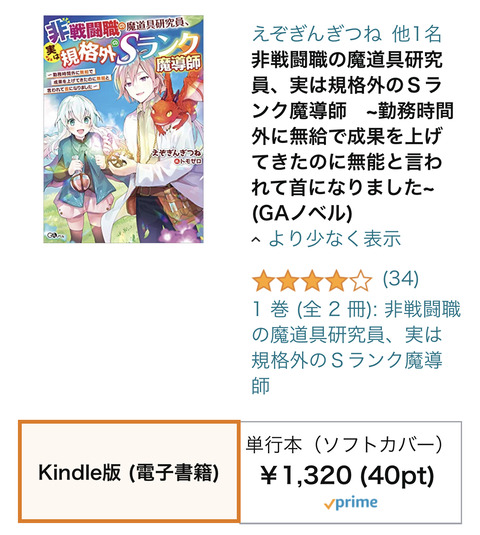The height and width of the screenshot is (535, 480).
Task: Click the empty fifth rating star
Action: pyautogui.click(x=361, y=280)
